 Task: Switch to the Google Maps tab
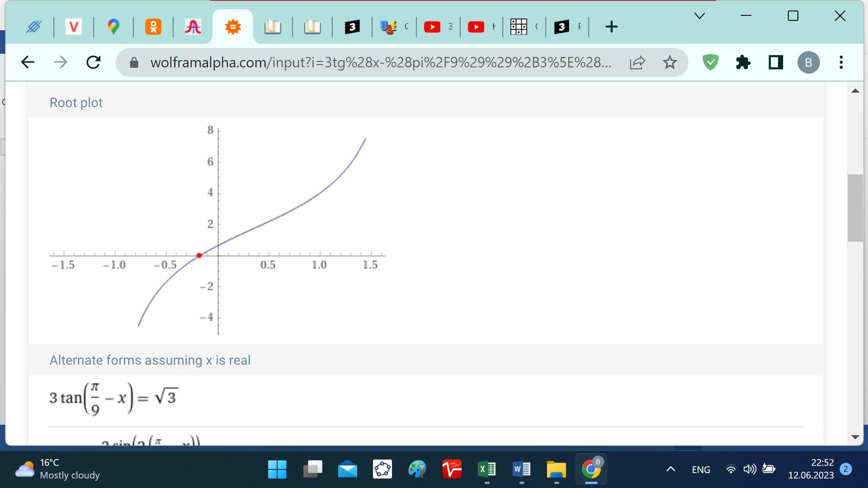point(113,27)
